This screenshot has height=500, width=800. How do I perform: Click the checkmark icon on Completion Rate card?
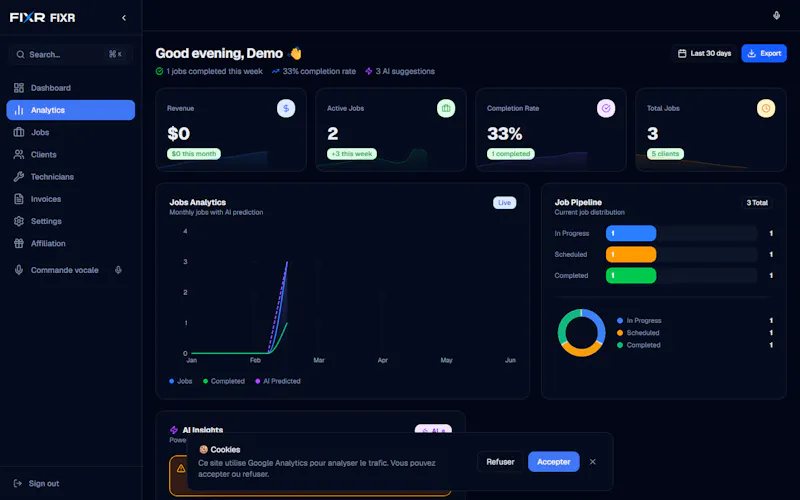point(606,108)
